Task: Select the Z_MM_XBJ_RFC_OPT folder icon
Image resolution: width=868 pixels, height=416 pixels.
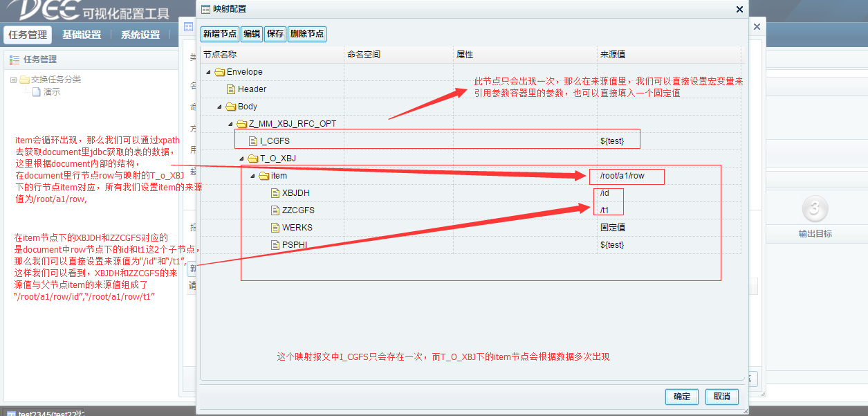Action: [242, 124]
